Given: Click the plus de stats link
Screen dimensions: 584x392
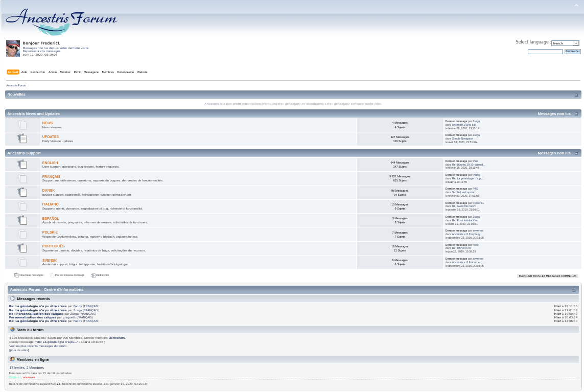Looking at the screenshot, I should 19,350.
